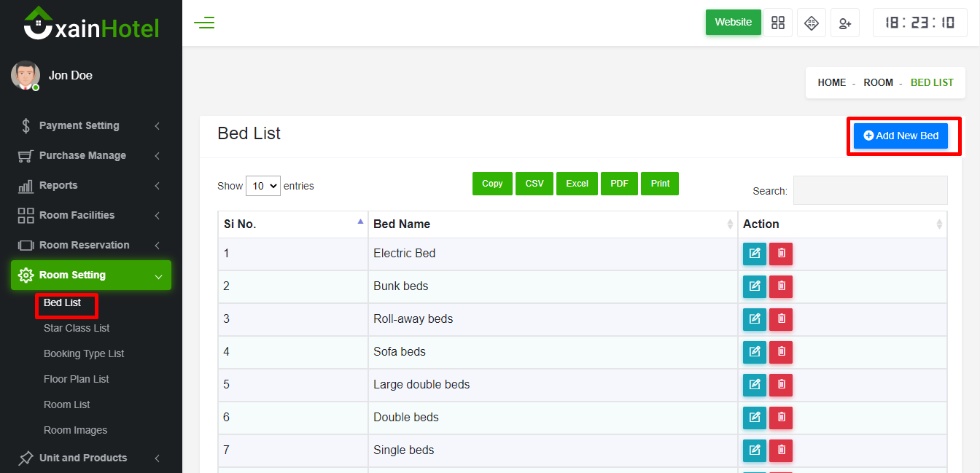The image size is (980, 473).
Task: Export the table using the PDF button
Action: pyautogui.click(x=619, y=184)
